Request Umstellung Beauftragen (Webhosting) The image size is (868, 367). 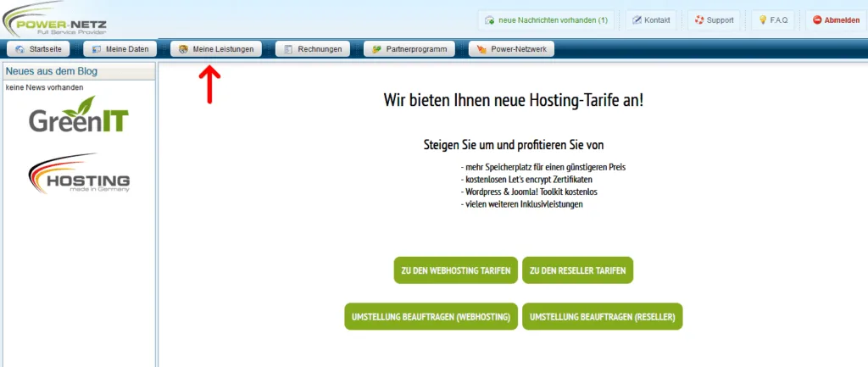click(x=430, y=316)
